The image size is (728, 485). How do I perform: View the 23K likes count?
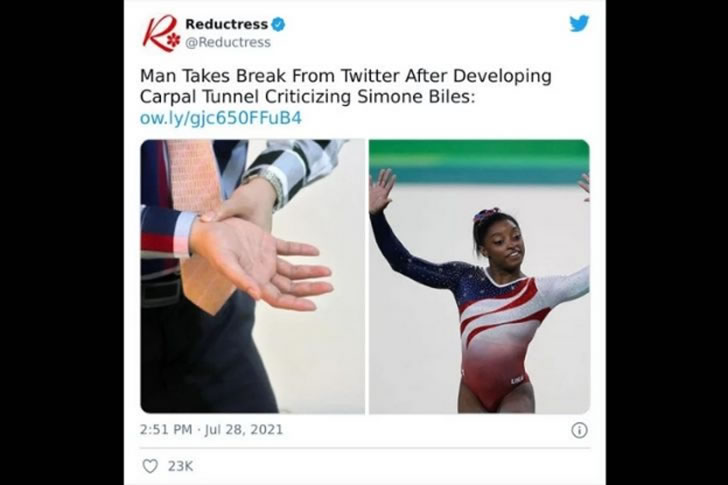coord(181,466)
